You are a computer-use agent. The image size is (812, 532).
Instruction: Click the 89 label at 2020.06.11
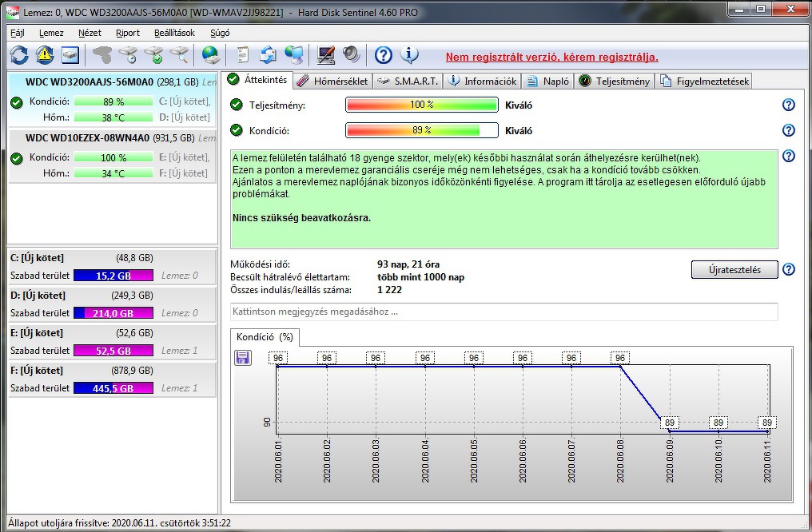coord(767,423)
